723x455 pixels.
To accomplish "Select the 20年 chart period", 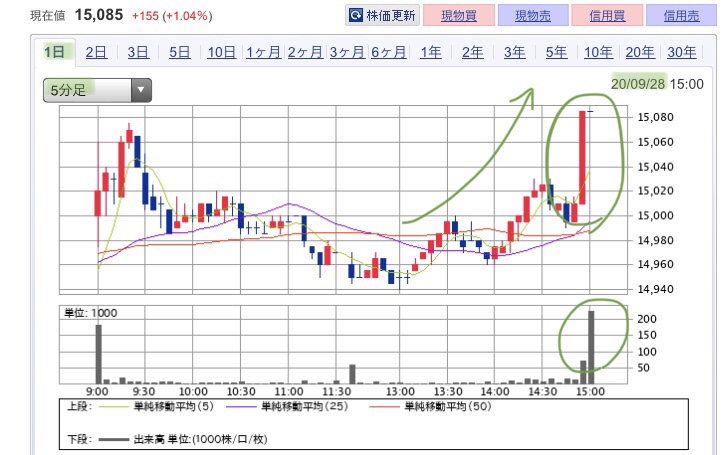I will click(x=640, y=52).
